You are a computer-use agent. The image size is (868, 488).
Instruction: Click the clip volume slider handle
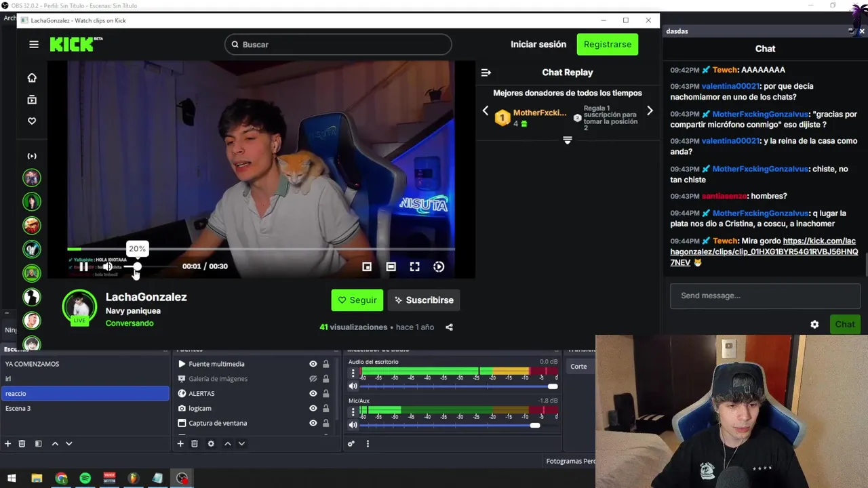pyautogui.click(x=137, y=267)
